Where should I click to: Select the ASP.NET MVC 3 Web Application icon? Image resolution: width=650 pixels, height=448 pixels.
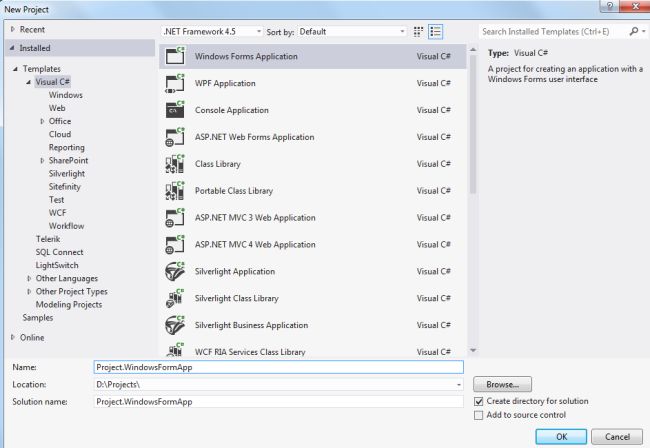[175, 218]
